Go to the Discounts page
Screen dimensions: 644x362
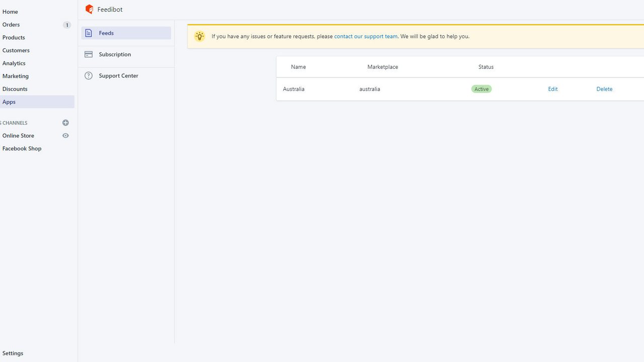(15, 88)
